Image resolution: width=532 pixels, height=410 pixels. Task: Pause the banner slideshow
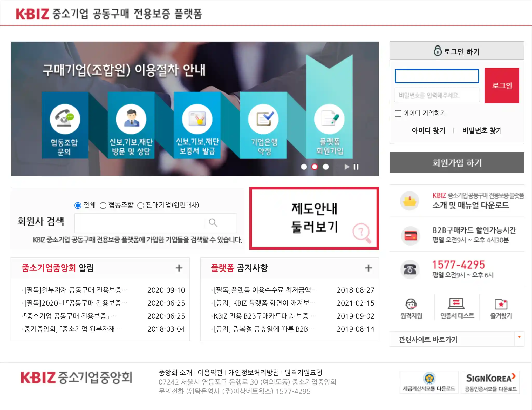pyautogui.click(x=356, y=167)
